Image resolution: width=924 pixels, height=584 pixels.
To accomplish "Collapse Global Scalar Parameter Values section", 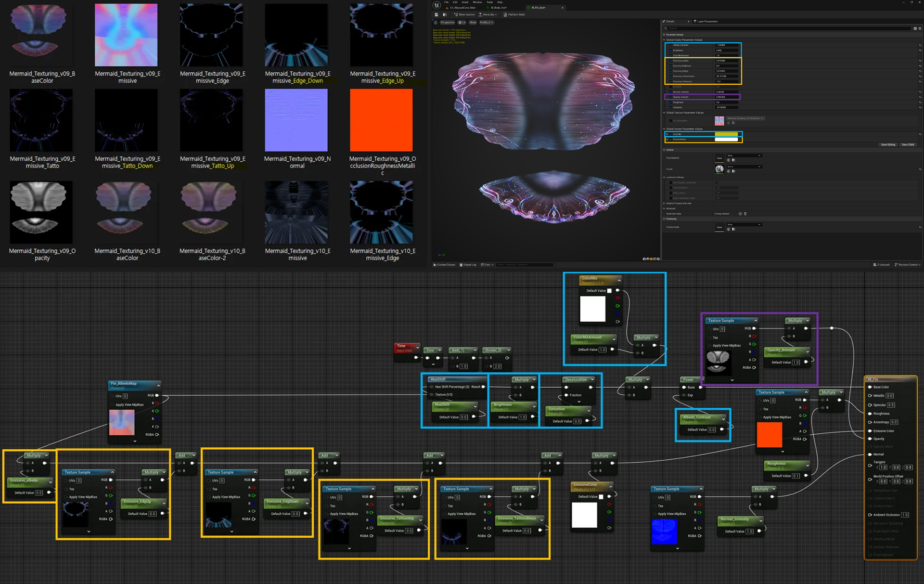I will click(664, 40).
